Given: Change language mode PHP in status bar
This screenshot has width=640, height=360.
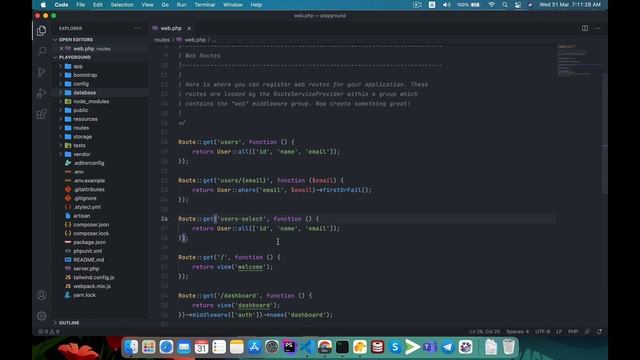Looking at the screenshot, I should pyautogui.click(x=573, y=331).
